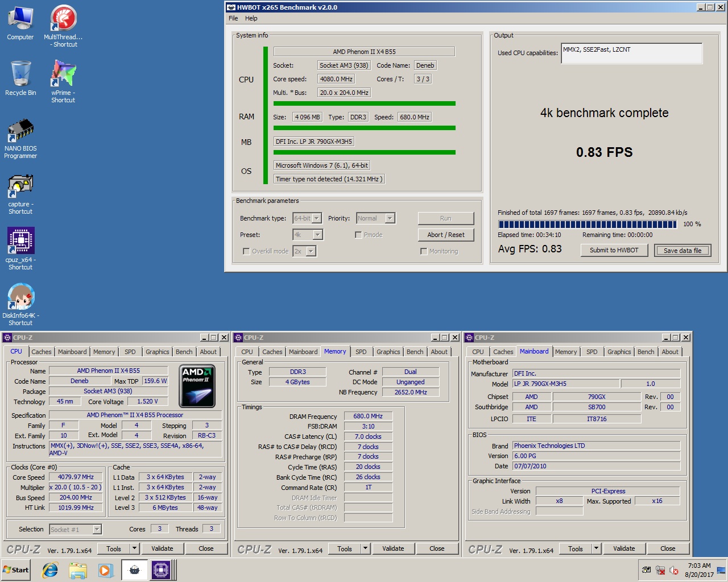The width and height of the screenshot is (728, 582).
Task: Click Tools button in left CPU-Z window
Action: [x=114, y=548]
